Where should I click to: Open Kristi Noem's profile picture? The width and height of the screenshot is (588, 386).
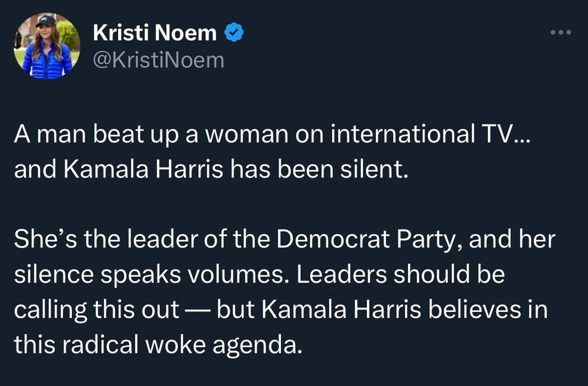[47, 46]
